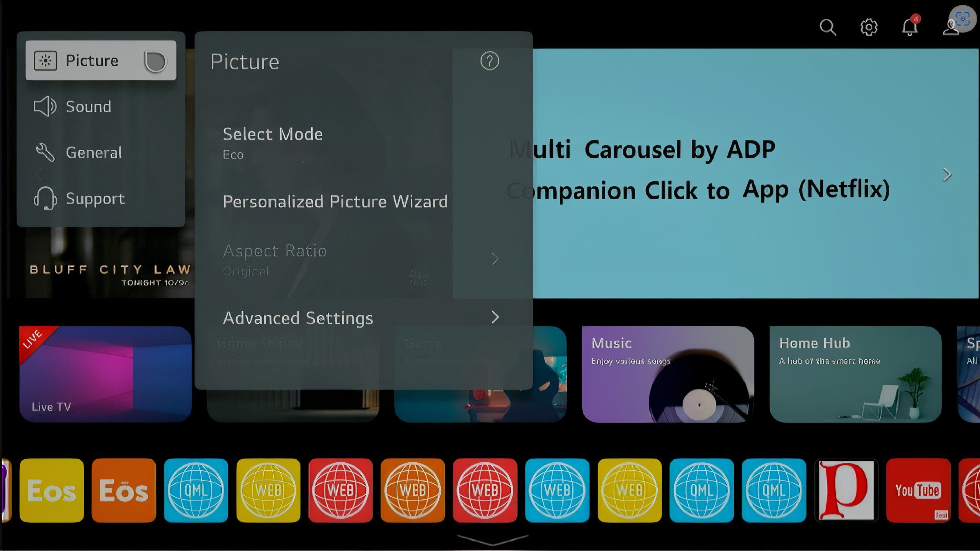Click Personalized Picture Wizard button
Image resolution: width=980 pixels, height=551 pixels.
(335, 201)
